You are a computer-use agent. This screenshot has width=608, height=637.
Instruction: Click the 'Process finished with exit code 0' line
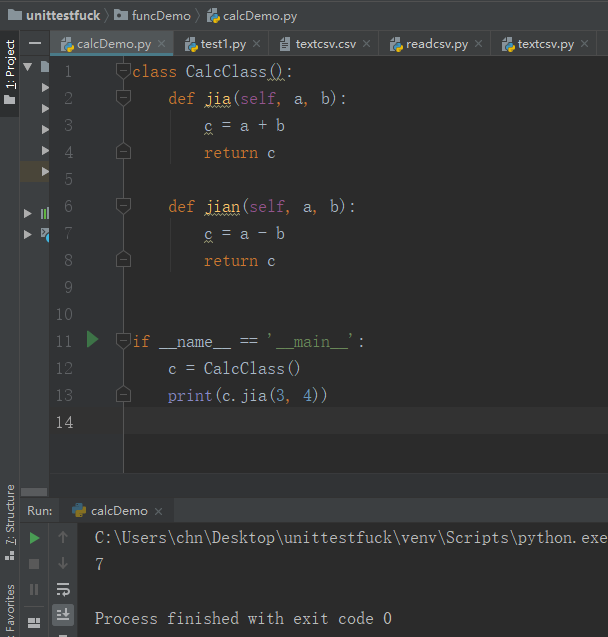243,618
